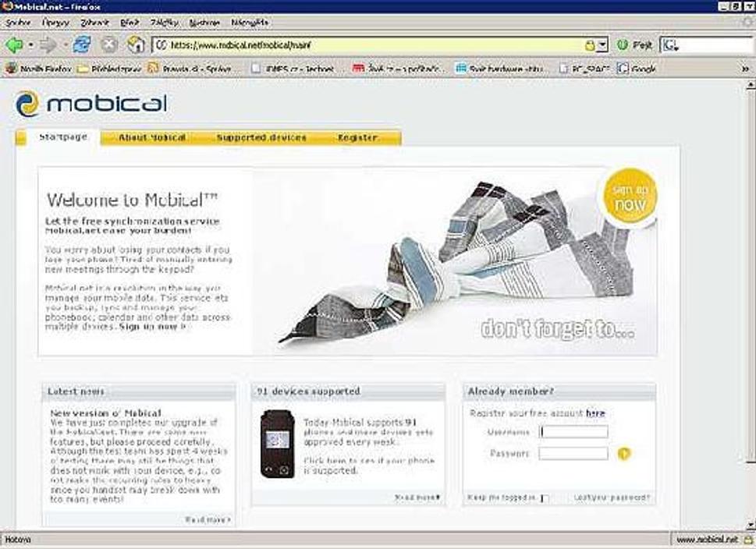Screen dimensions: 756x549
Task: Click the vertical scrollbar thumb
Action: point(751,275)
